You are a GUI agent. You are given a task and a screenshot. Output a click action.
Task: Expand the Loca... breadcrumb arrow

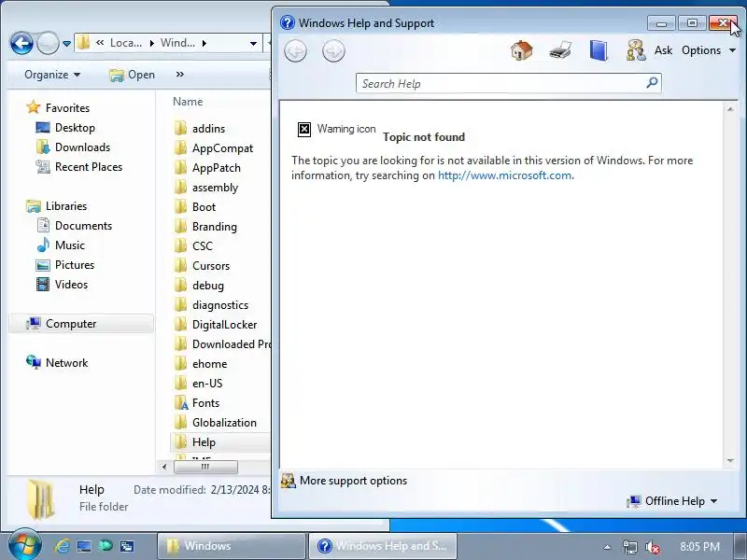pos(152,43)
